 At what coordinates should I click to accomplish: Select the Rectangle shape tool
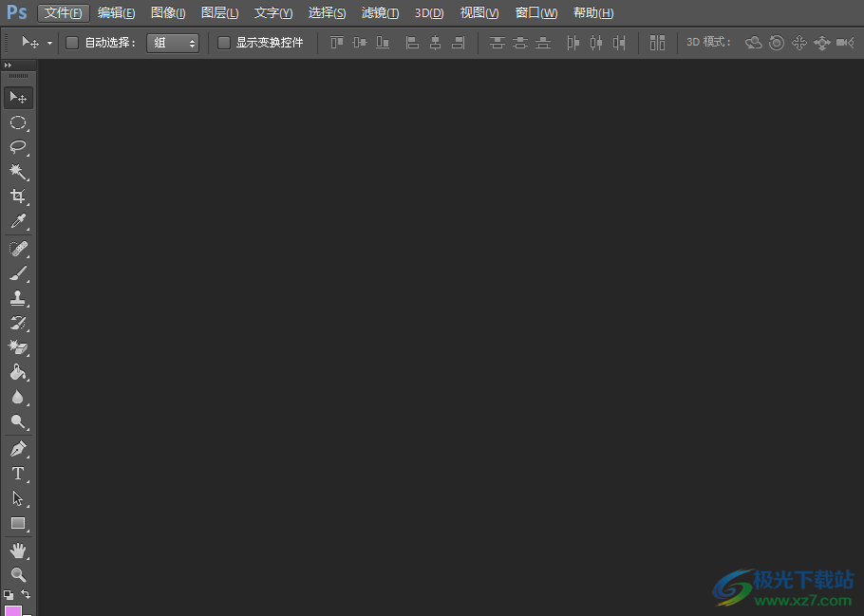pyautogui.click(x=18, y=523)
